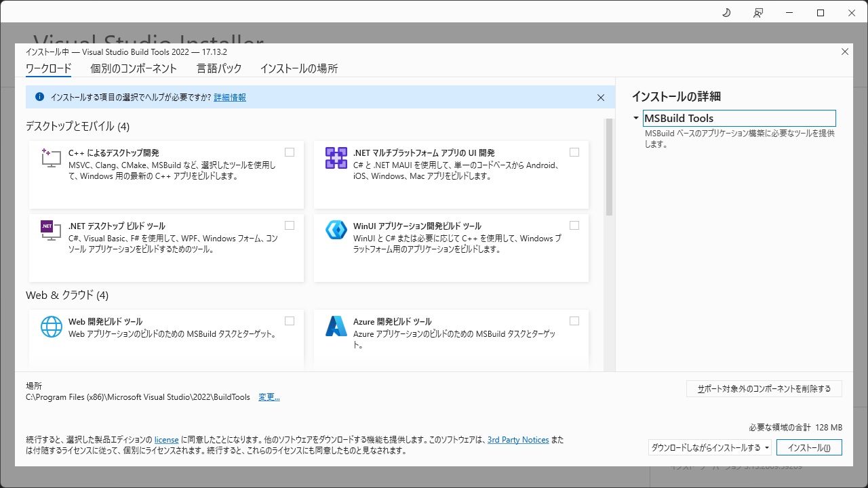Click the Web development build tools globe icon
This screenshot has width=868, height=488.
(52, 327)
